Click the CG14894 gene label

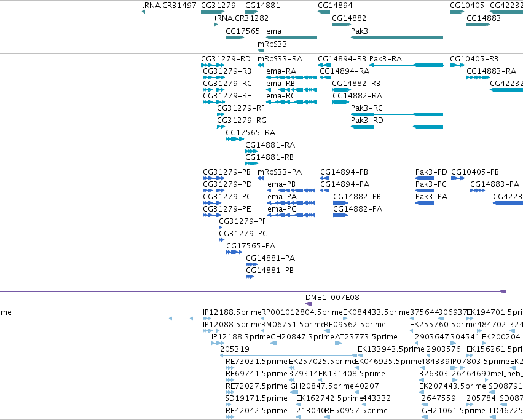[x=335, y=6]
